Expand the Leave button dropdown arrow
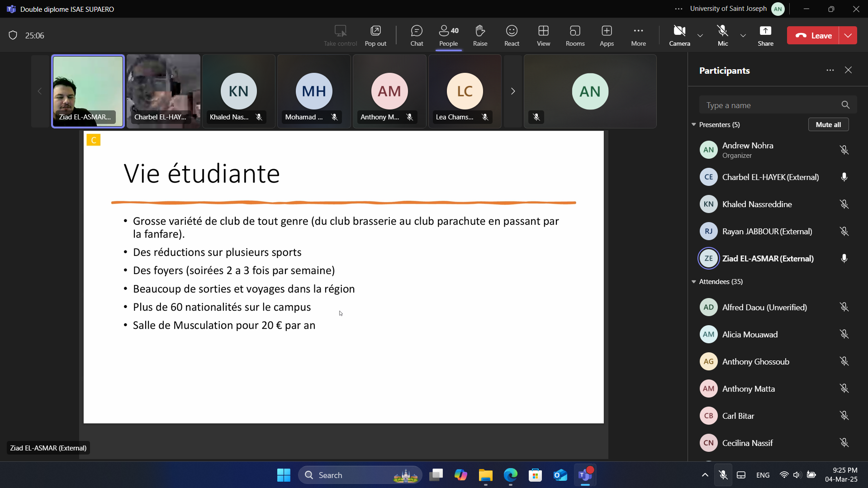 pyautogui.click(x=848, y=35)
